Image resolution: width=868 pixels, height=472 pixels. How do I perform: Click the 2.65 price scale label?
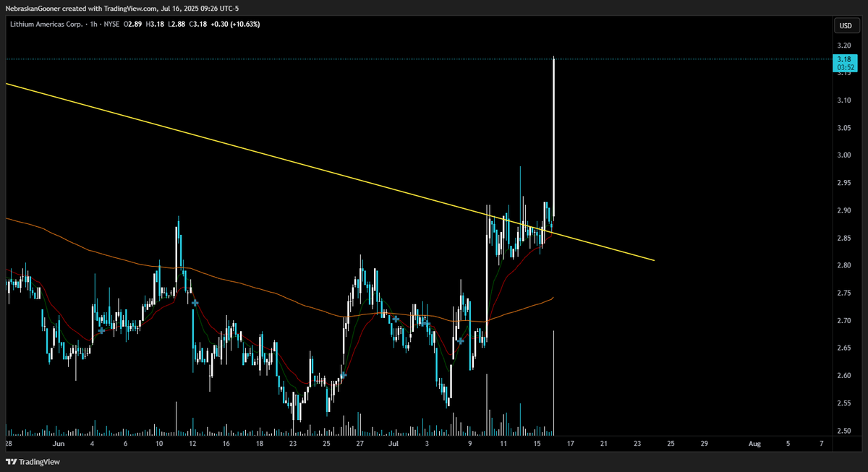[x=843, y=348]
